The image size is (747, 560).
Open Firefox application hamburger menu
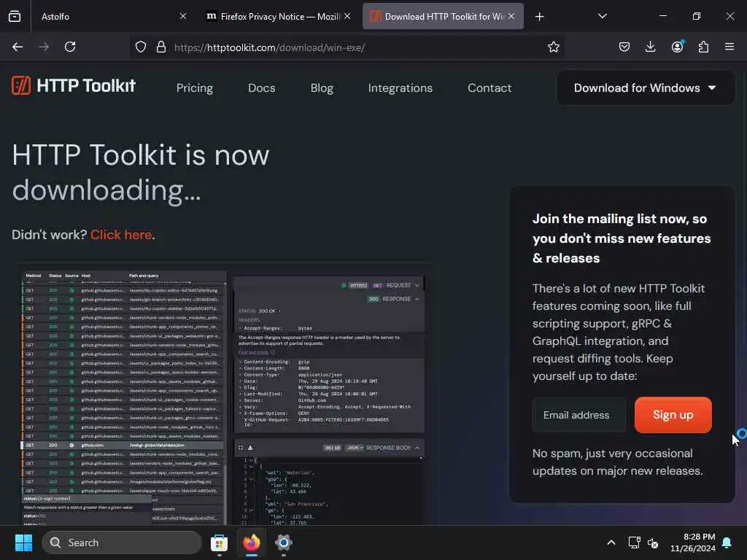coord(729,47)
